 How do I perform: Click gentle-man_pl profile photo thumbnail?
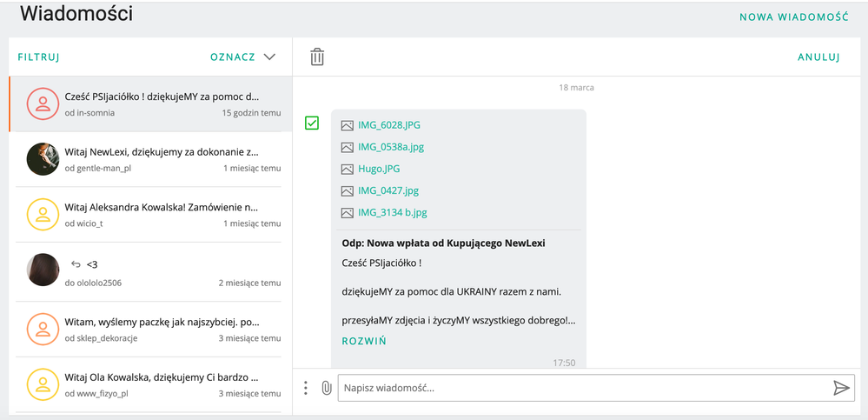[x=43, y=159]
